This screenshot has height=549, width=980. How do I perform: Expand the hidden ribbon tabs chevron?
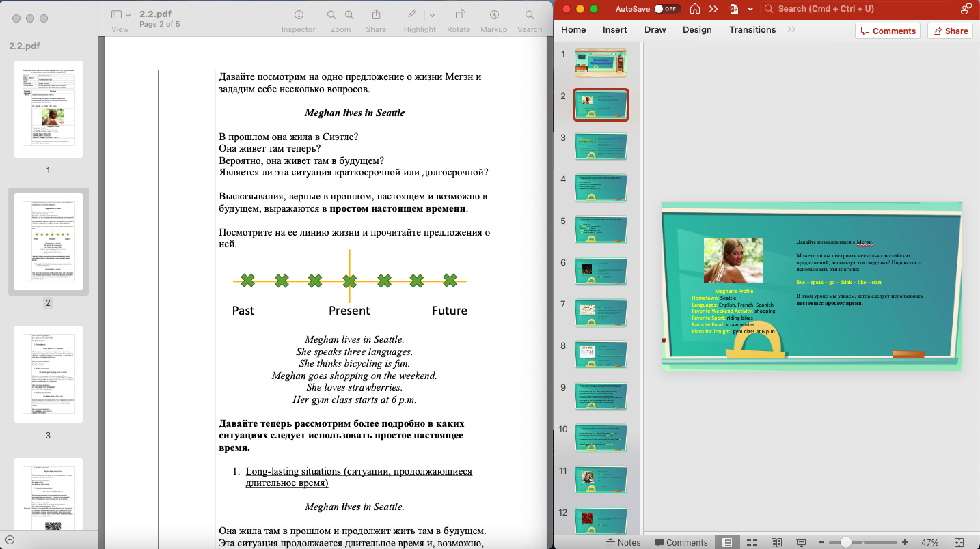pos(791,29)
